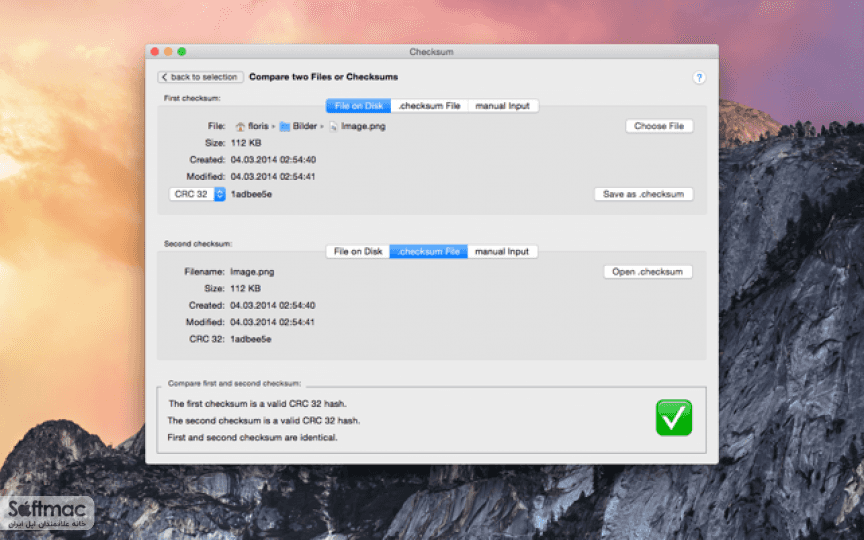Switch first checksum to manual Input tab
864x540 pixels.
pos(503,106)
